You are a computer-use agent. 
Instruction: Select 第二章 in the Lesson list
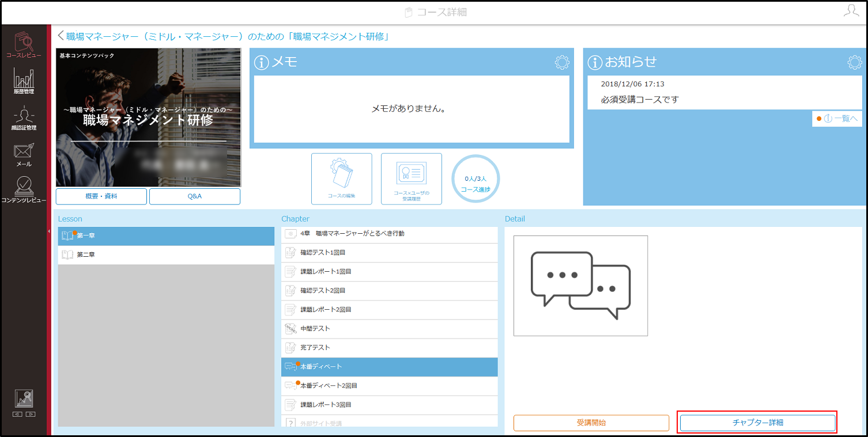point(166,254)
